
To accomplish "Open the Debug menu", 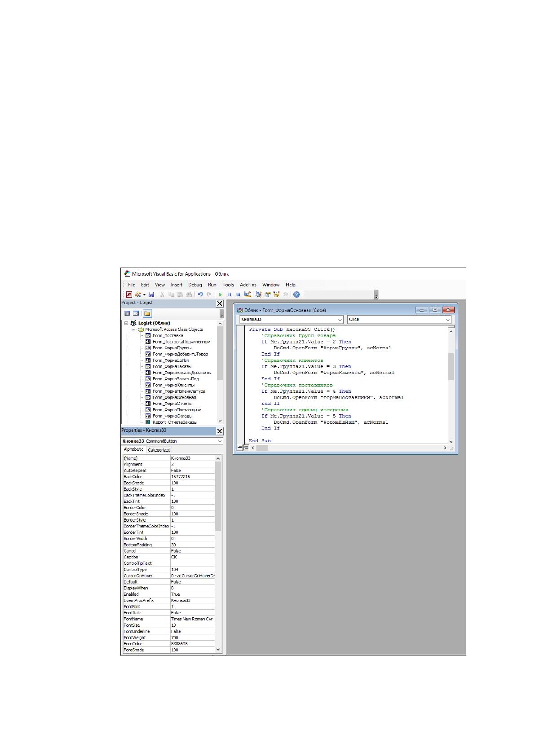I will pyautogui.click(x=195, y=285).
